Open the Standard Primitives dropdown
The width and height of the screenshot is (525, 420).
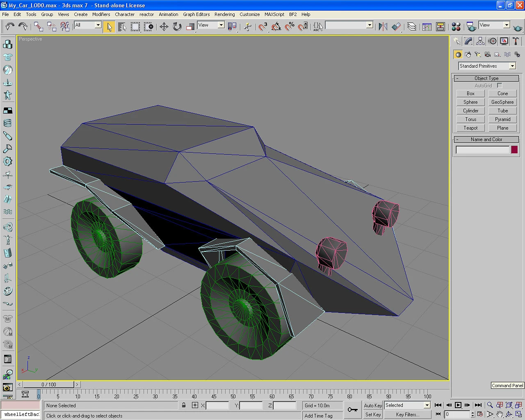(x=512, y=66)
